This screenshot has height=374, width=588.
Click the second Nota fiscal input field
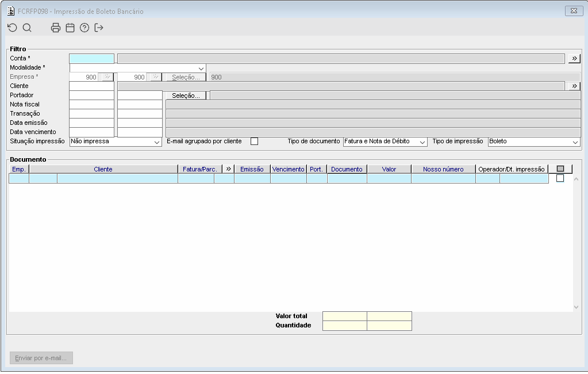pos(140,104)
